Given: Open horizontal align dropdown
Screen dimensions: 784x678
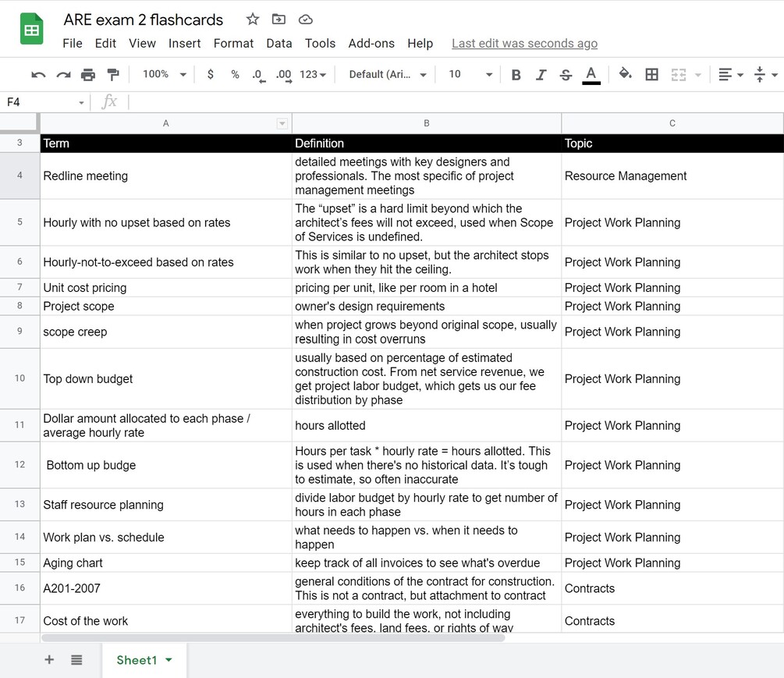Looking at the screenshot, I should coord(730,74).
